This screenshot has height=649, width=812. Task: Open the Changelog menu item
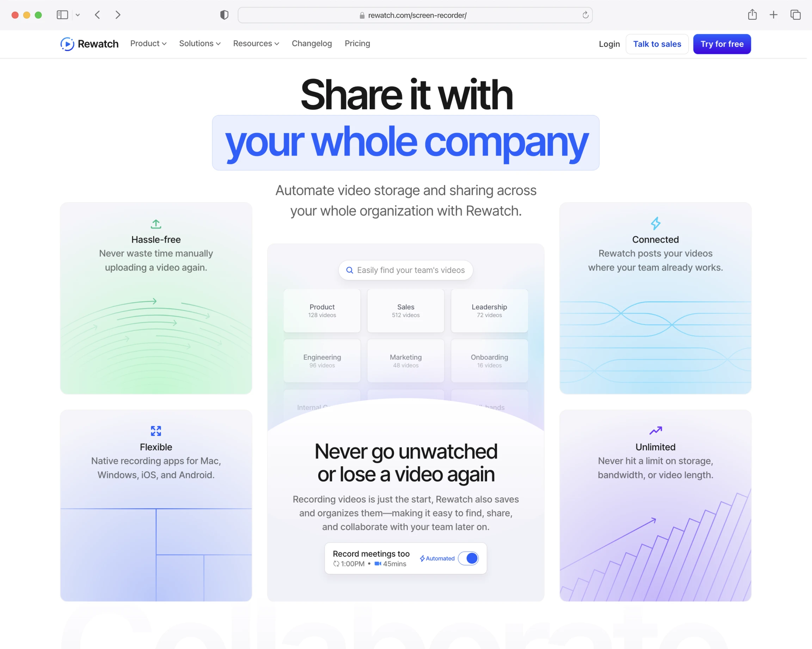(x=312, y=44)
